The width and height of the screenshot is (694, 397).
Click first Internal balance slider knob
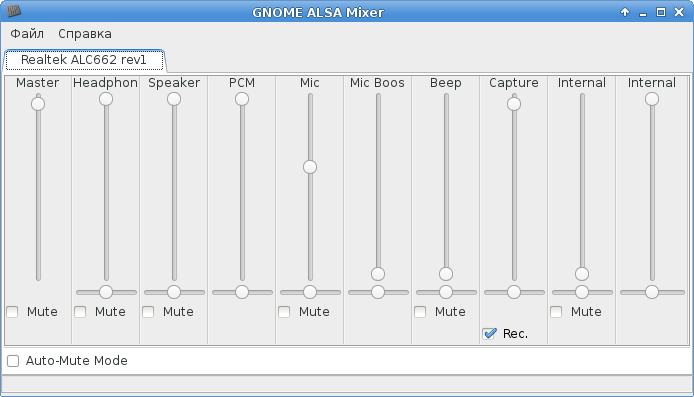(582, 292)
